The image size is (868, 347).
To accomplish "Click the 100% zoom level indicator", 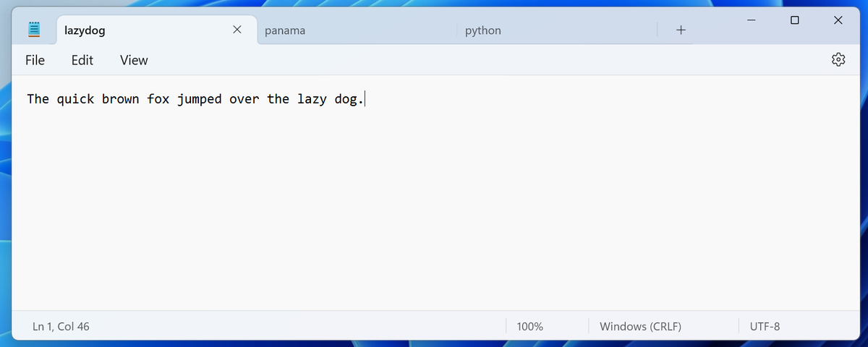I will (530, 327).
